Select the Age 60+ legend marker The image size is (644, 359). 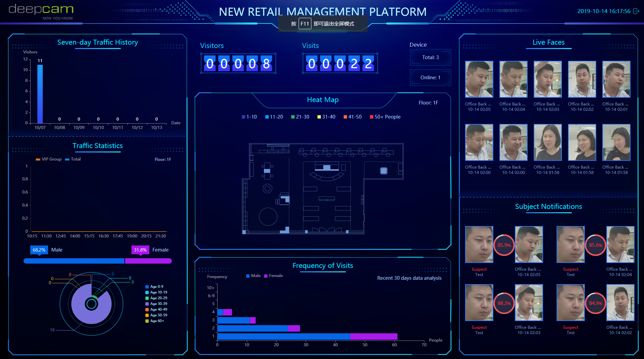pos(147,321)
